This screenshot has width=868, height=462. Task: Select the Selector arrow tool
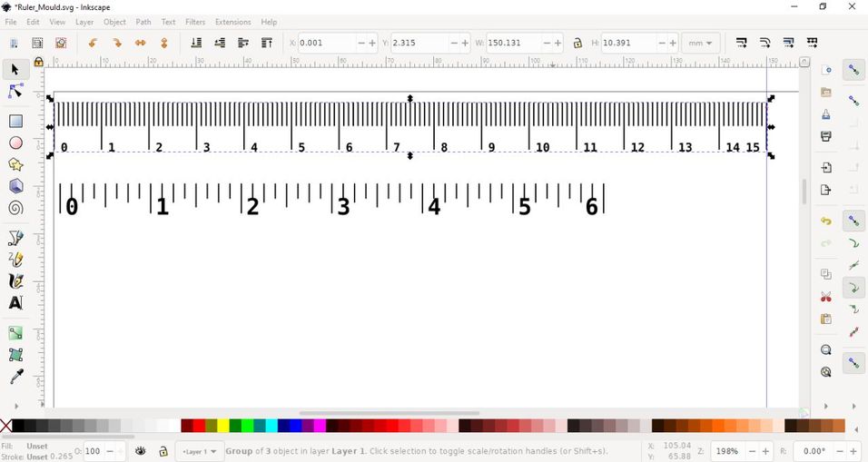coord(15,70)
